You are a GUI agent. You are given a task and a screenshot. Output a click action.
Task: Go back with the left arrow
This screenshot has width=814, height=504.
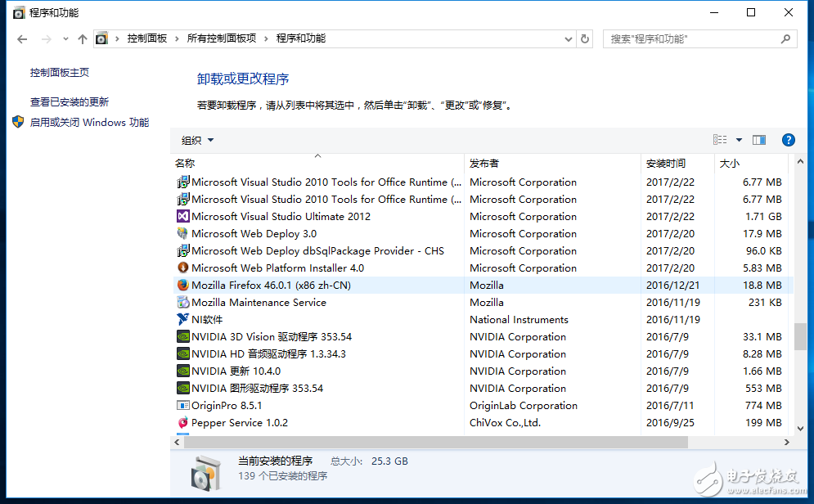pyautogui.click(x=22, y=39)
